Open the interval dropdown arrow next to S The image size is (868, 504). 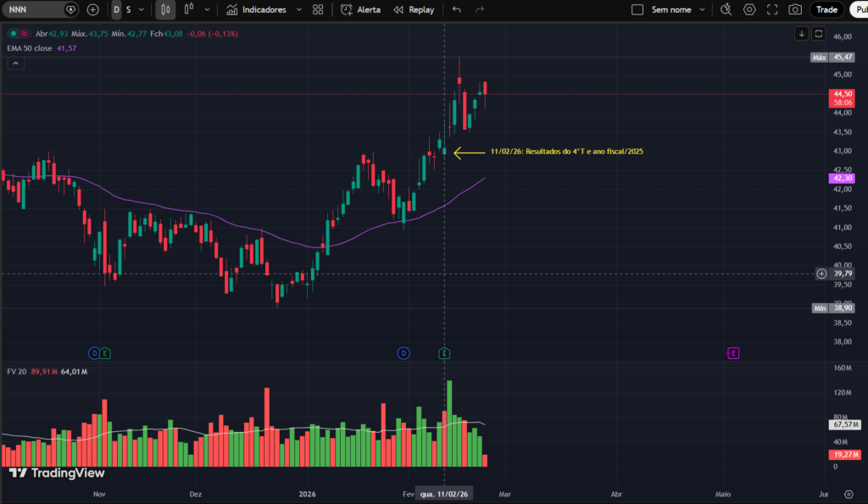142,9
